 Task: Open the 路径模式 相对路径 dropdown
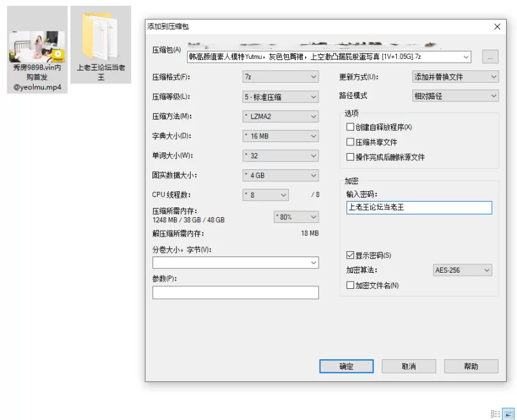[x=456, y=96]
